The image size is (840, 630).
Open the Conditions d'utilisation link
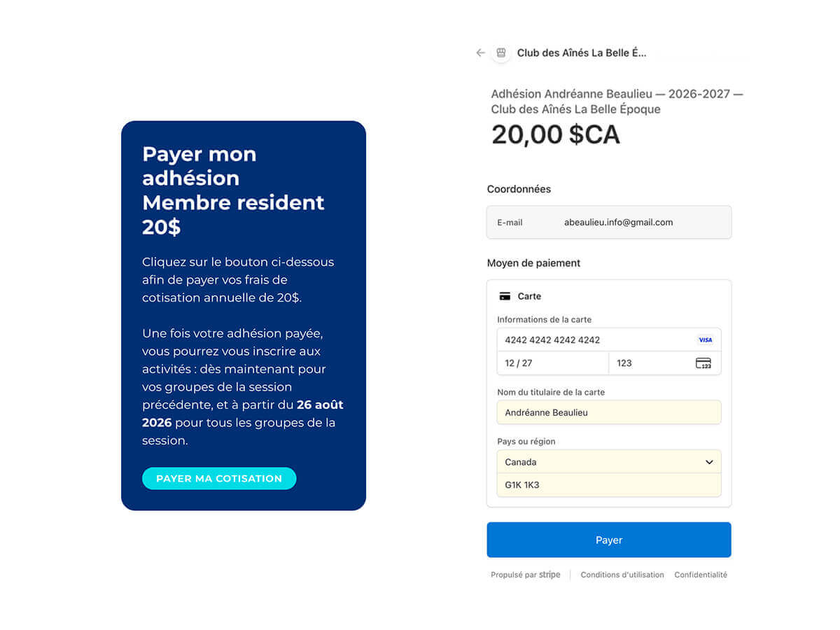click(622, 575)
